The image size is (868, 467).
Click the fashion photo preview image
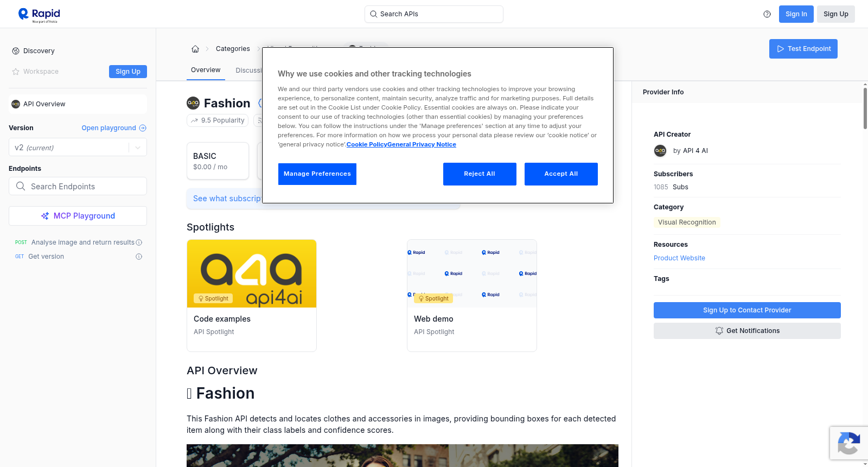(x=403, y=456)
